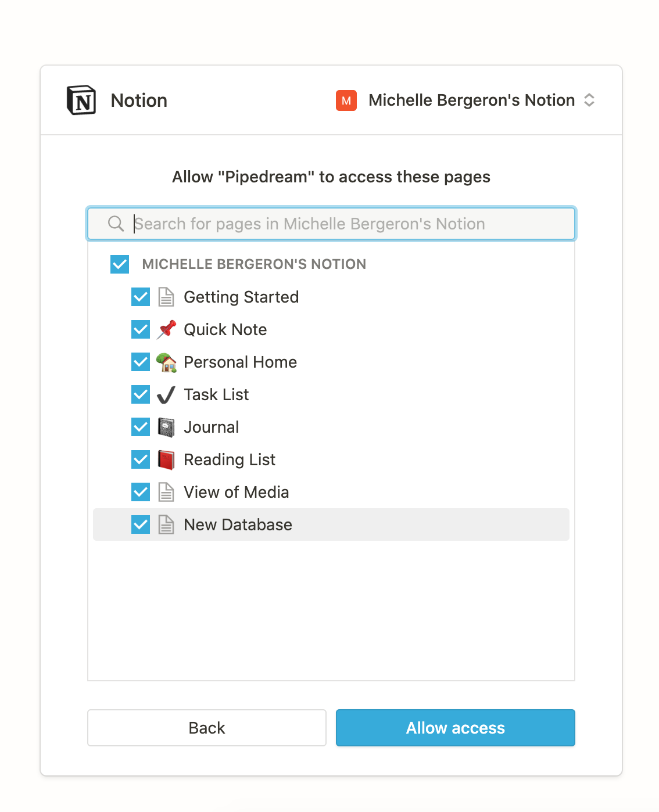Click the Getting Started page icon

pyautogui.click(x=166, y=297)
